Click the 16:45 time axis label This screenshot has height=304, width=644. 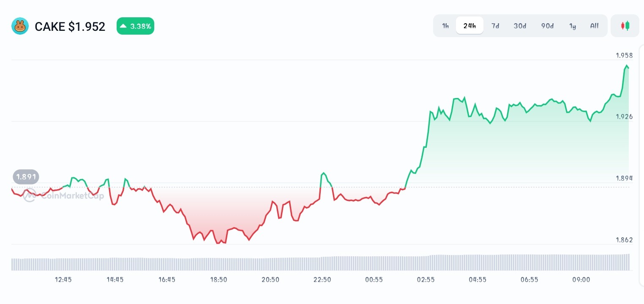167,280
